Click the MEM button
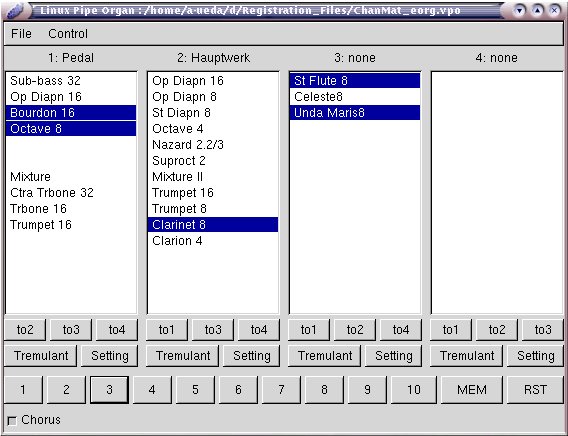 coord(472,390)
